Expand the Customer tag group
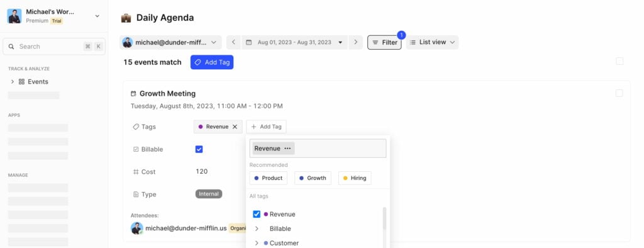This screenshot has height=248, width=644. pyautogui.click(x=257, y=243)
